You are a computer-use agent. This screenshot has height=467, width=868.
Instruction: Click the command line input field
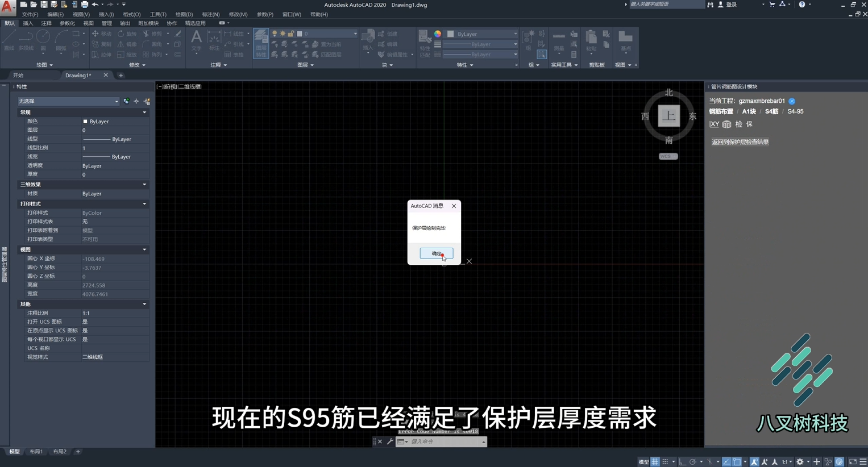point(446,441)
